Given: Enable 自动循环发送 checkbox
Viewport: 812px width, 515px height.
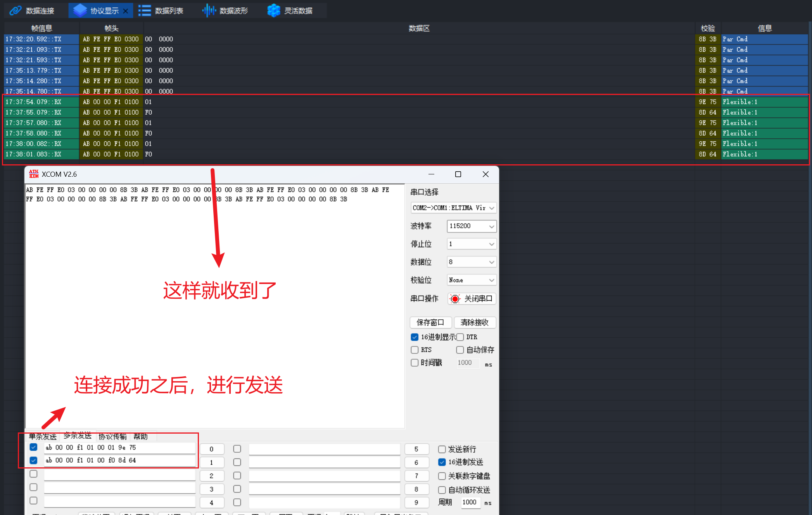Looking at the screenshot, I should (x=442, y=490).
